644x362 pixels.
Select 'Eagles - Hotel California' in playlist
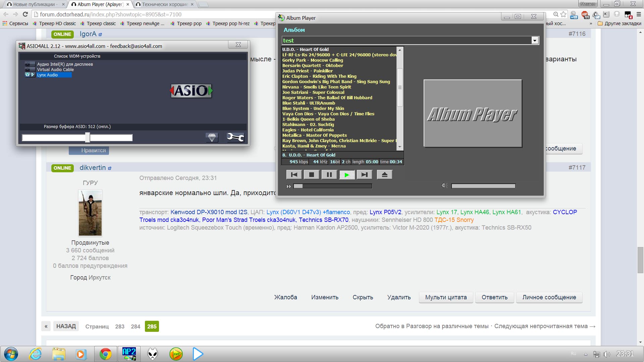pos(308,130)
